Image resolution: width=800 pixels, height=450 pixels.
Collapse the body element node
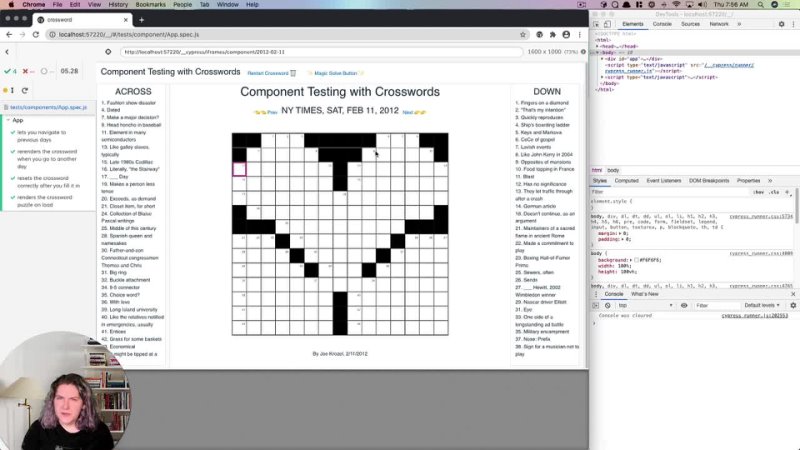[x=597, y=53]
